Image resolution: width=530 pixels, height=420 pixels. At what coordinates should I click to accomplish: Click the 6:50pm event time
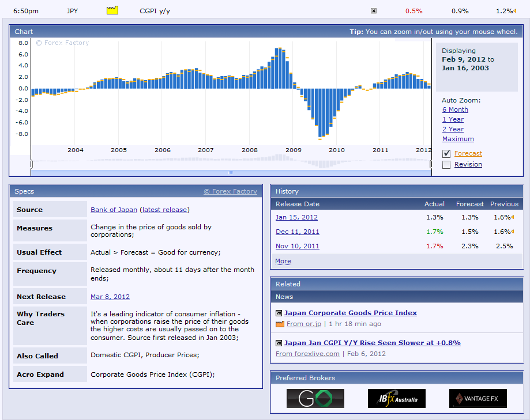coord(26,11)
